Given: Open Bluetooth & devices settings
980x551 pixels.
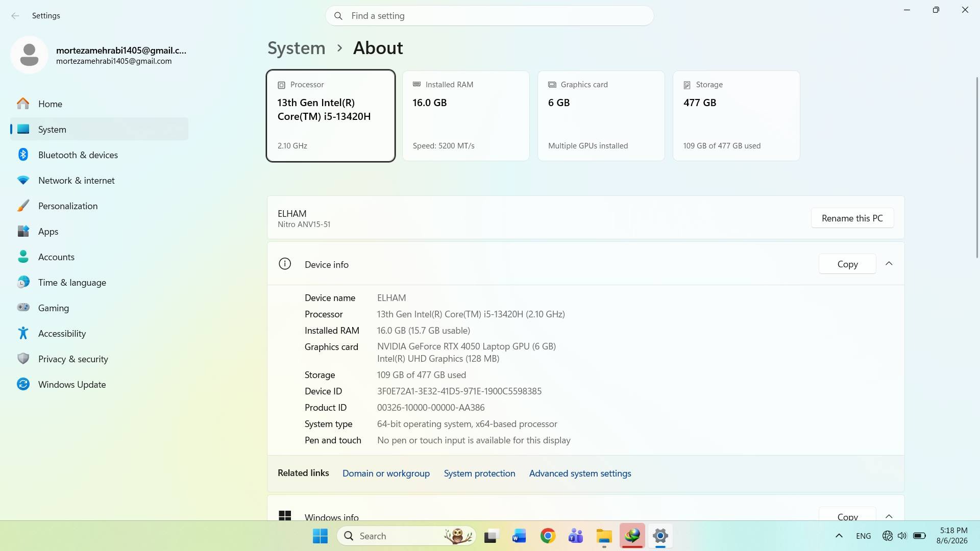Looking at the screenshot, I should [99, 155].
